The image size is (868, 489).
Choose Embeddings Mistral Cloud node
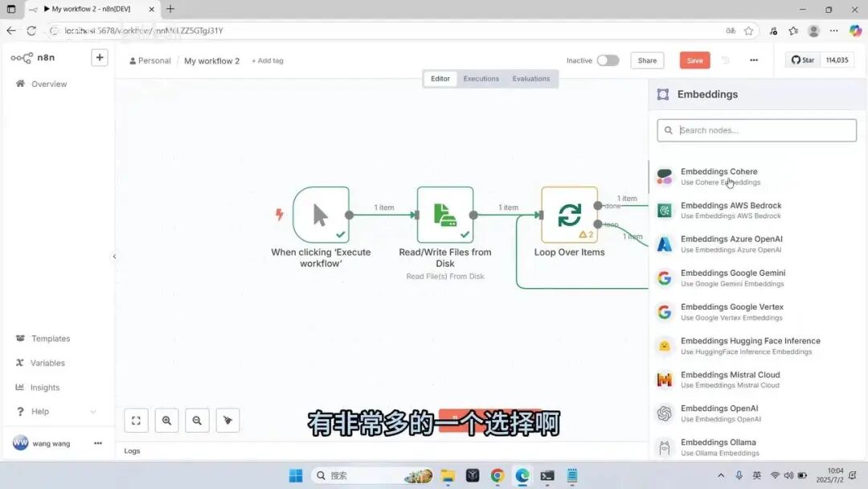[x=757, y=380]
